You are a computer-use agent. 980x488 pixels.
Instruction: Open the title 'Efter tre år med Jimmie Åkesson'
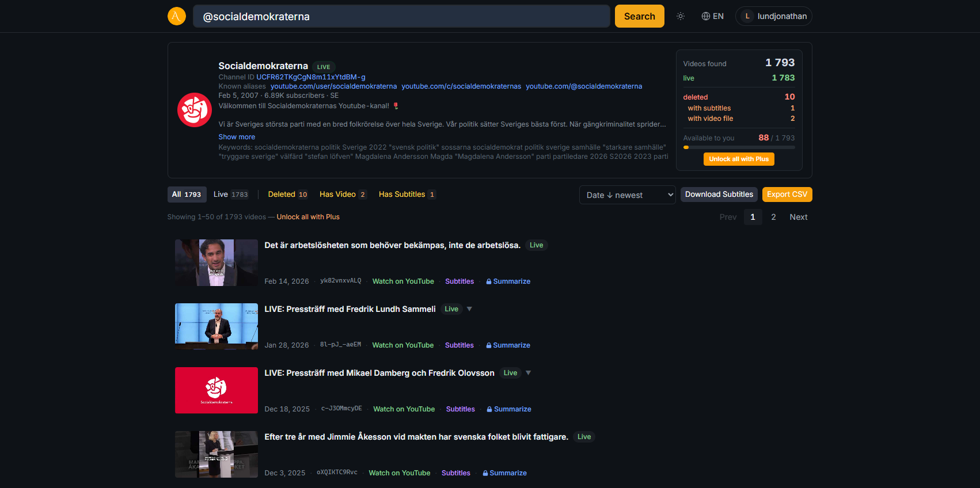pos(416,437)
